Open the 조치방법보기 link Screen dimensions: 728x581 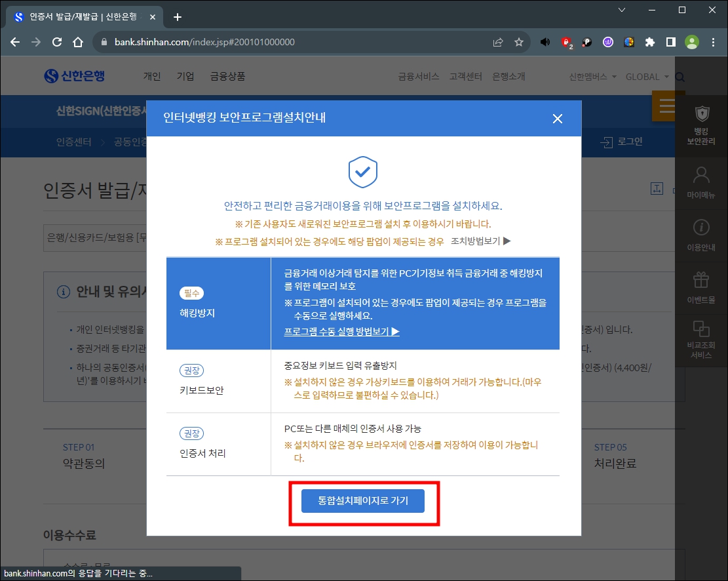480,241
